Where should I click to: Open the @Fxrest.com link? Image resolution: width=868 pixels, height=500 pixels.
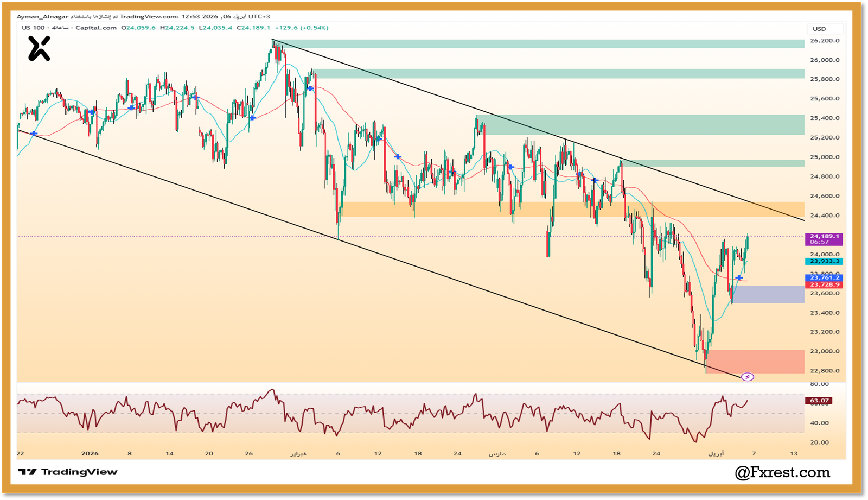pyautogui.click(x=782, y=472)
